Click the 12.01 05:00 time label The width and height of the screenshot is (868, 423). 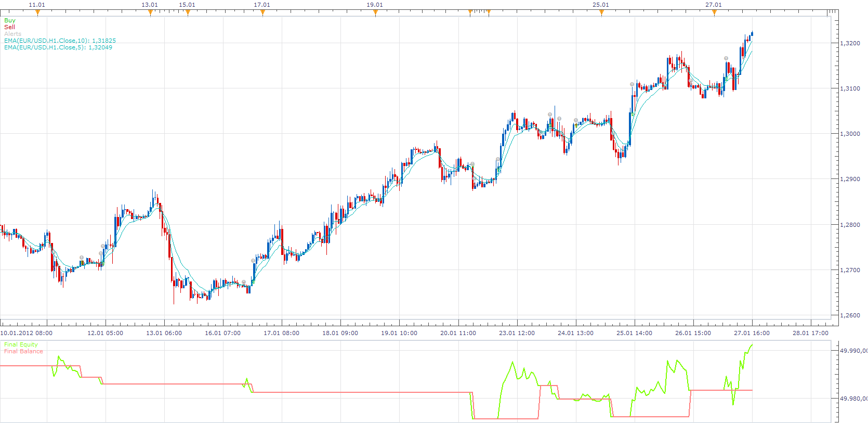click(x=106, y=333)
